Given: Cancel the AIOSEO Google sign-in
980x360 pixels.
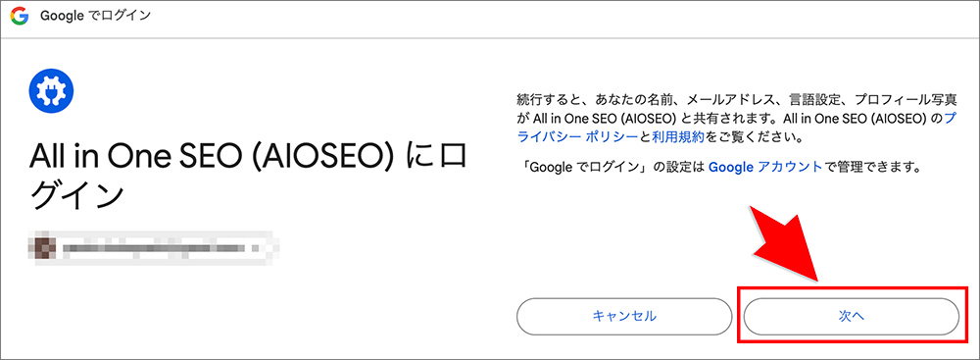Looking at the screenshot, I should coord(623,316).
